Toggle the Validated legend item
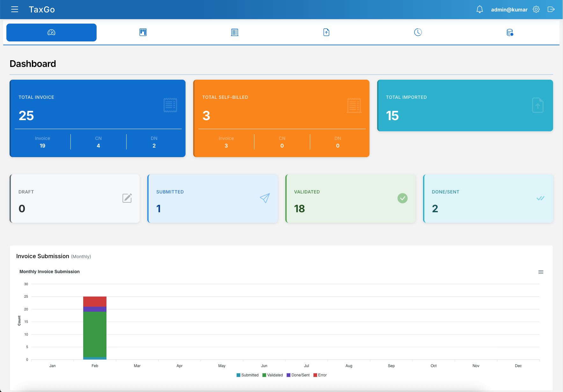The height and width of the screenshot is (392, 563). pos(273,375)
